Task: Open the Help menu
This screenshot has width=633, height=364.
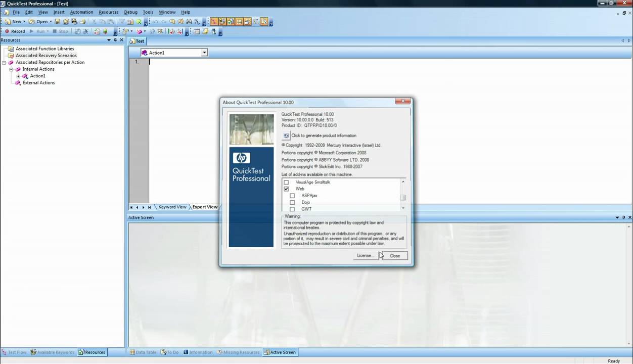Action: point(186,12)
